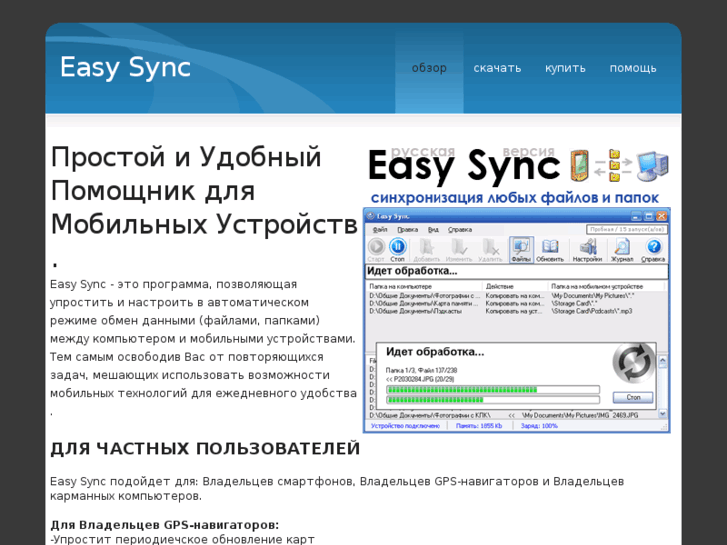Click the Удалить folder icon
Screen dimensions: 727x545
point(490,250)
